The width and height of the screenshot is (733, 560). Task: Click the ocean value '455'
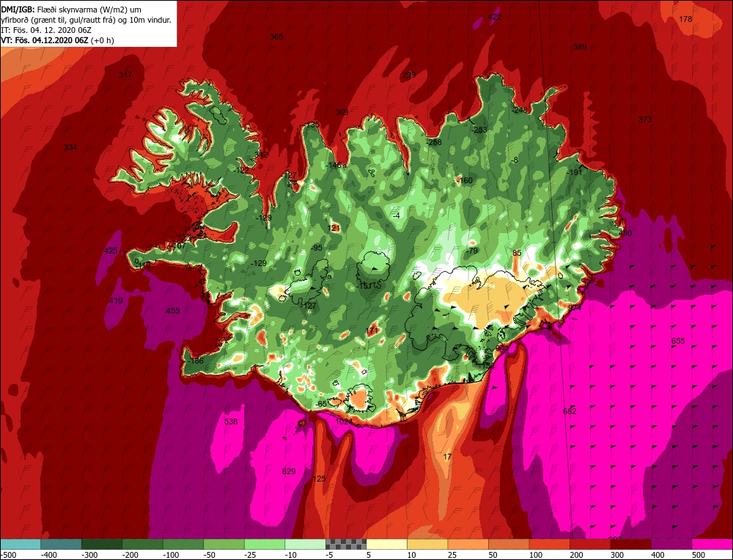click(x=173, y=311)
